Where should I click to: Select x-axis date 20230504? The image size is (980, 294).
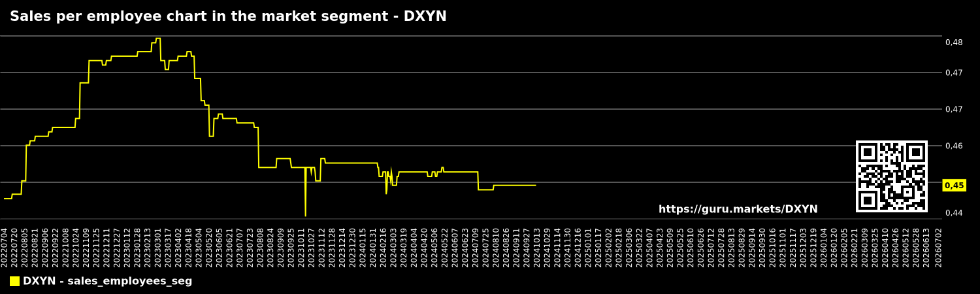point(199,247)
